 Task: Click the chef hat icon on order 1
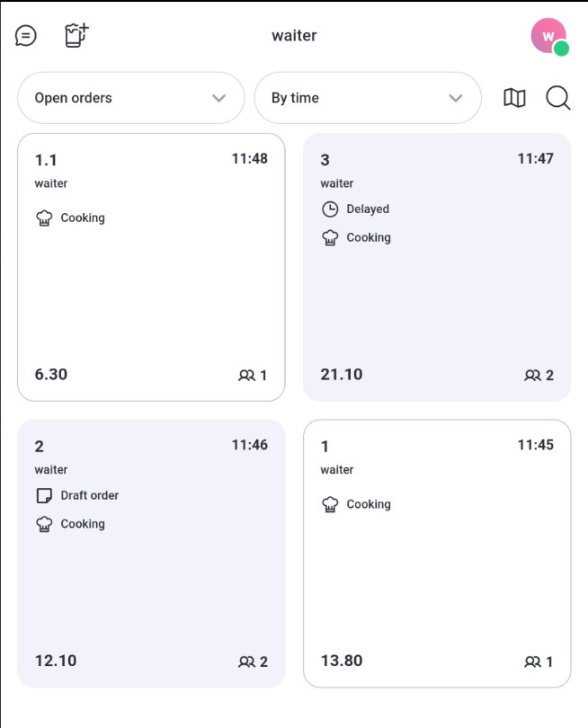click(x=330, y=504)
